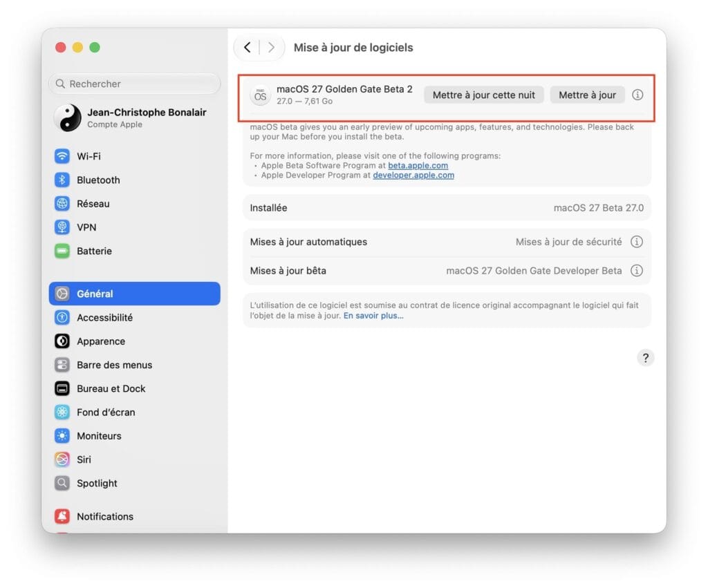Click the Rechercher search field

pos(135,84)
